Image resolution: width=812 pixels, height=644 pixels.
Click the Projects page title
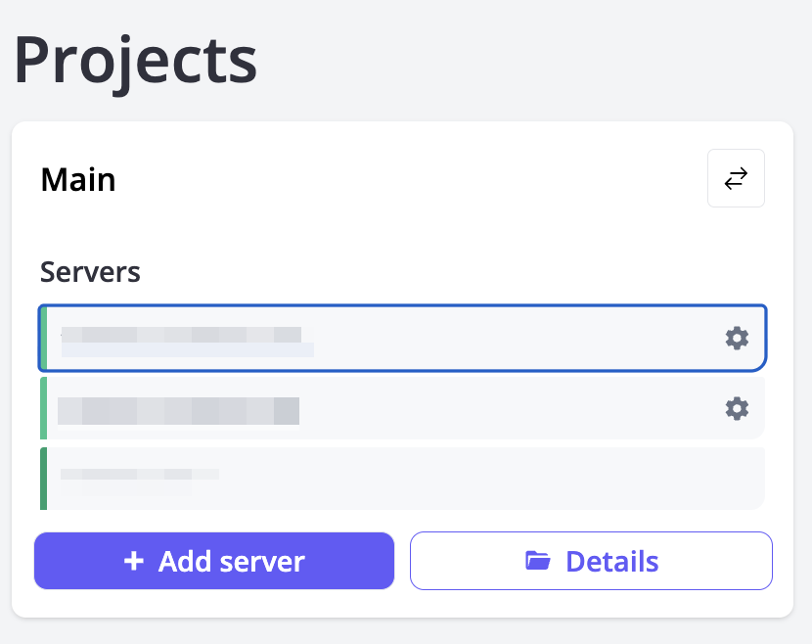[x=135, y=61]
